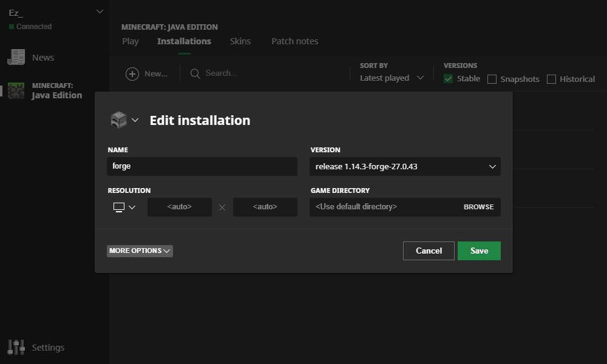The height and width of the screenshot is (364, 607).
Task: Open Settings label in sidebar
Action: tap(48, 348)
